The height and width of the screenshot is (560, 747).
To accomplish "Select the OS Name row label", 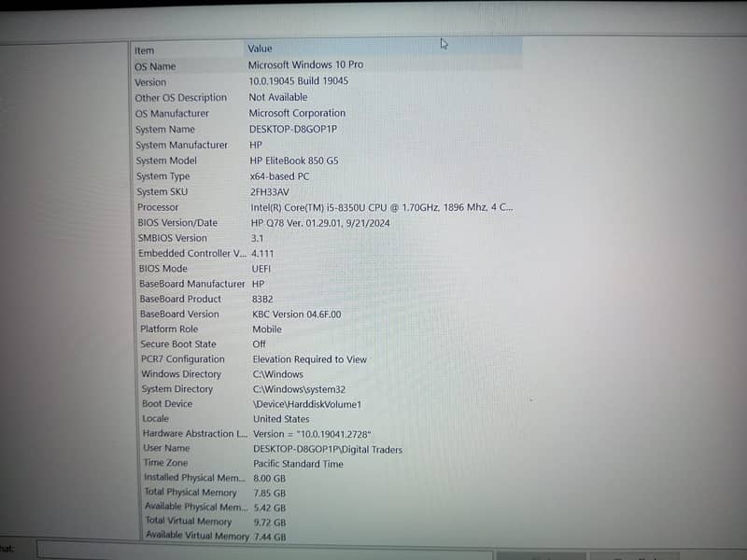I will (x=155, y=66).
